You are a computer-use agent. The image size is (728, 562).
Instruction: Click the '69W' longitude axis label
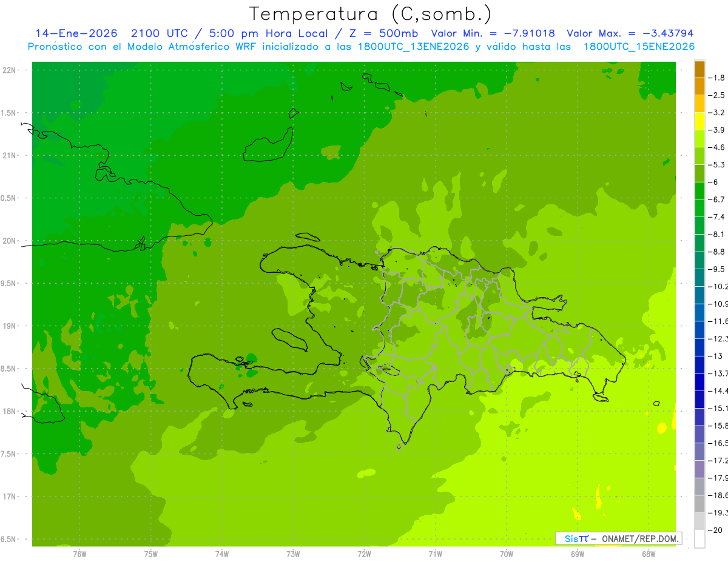point(578,554)
